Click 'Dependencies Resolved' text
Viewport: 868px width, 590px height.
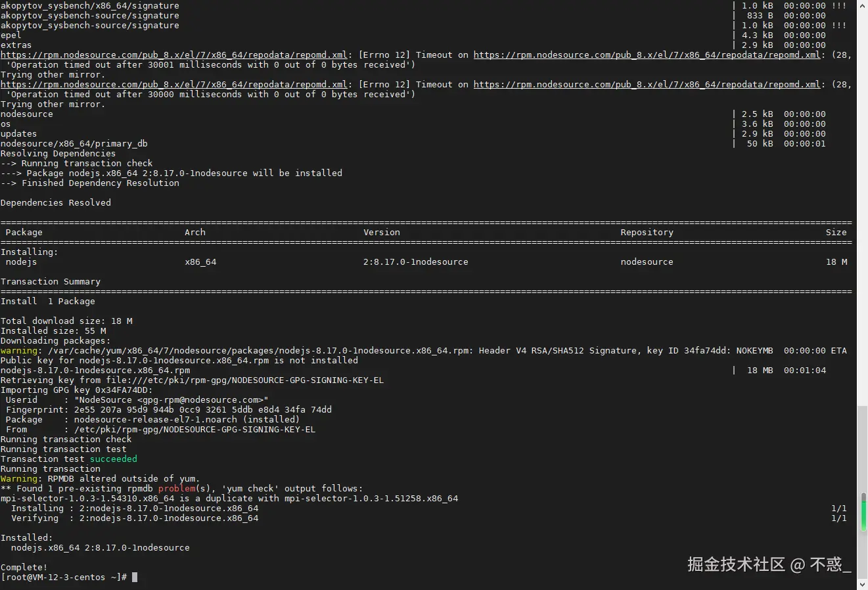tap(56, 203)
